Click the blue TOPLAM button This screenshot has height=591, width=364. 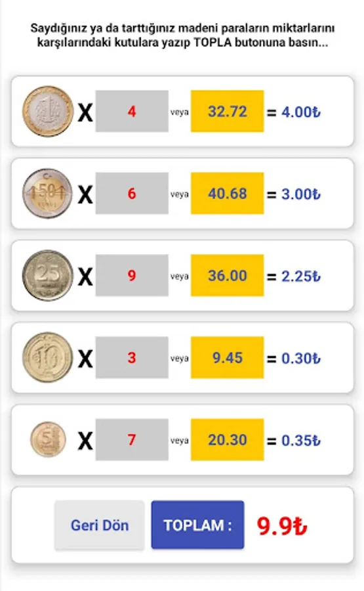pyautogui.click(x=197, y=525)
